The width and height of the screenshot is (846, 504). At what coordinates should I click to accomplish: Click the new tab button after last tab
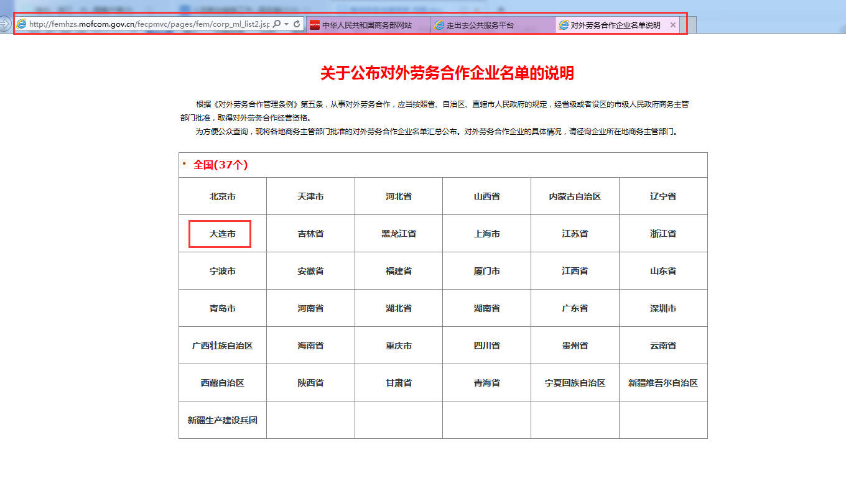pos(688,25)
